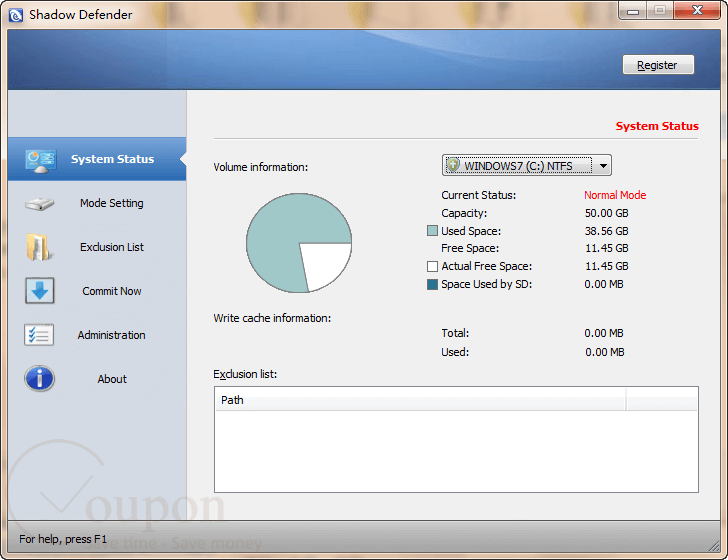
Task: Click the Actual Free Space color swatch
Action: [432, 266]
